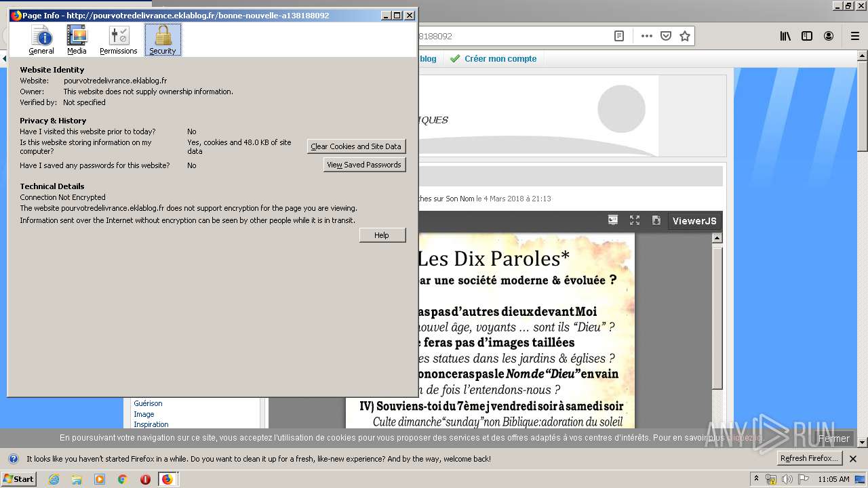Toggle reader view in Firefox address bar
The image size is (868, 488).
pyautogui.click(x=619, y=36)
